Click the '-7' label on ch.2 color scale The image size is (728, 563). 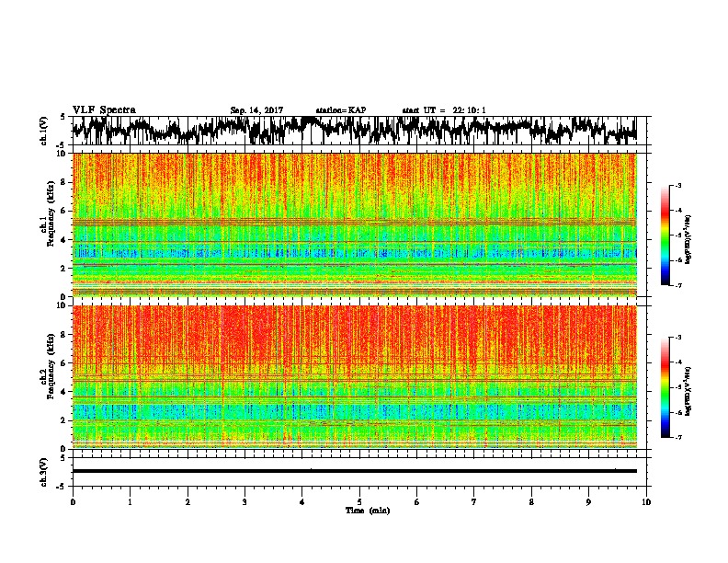pyautogui.click(x=678, y=437)
